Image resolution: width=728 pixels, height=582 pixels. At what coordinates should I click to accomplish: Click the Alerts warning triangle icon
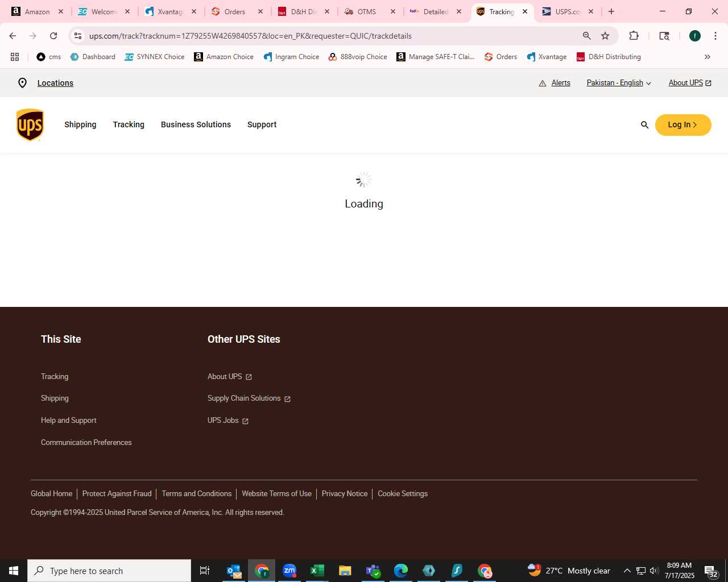point(542,83)
